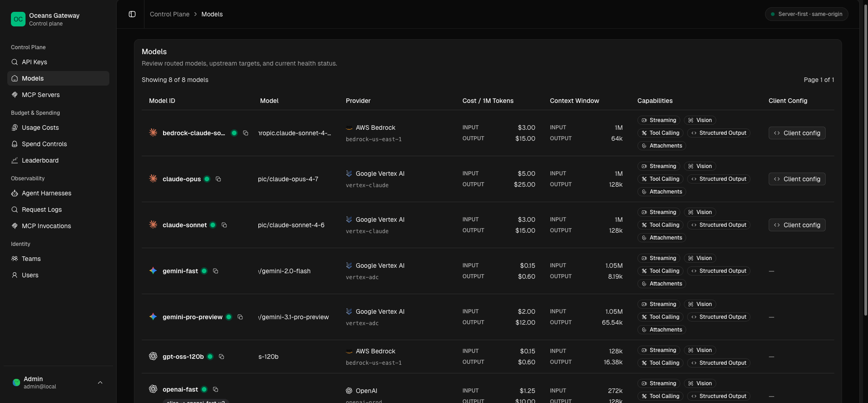Click the $25.00 output cost for claude-opus

524,184
